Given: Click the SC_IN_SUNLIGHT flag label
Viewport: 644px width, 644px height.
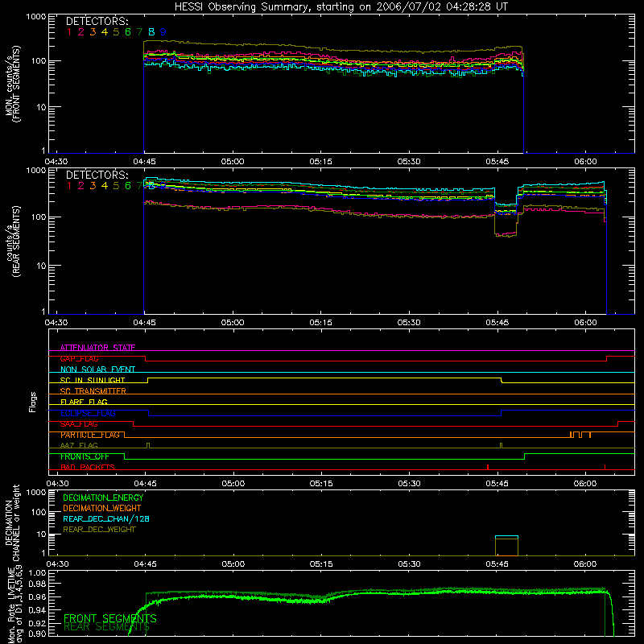Looking at the screenshot, I should 93,380.
